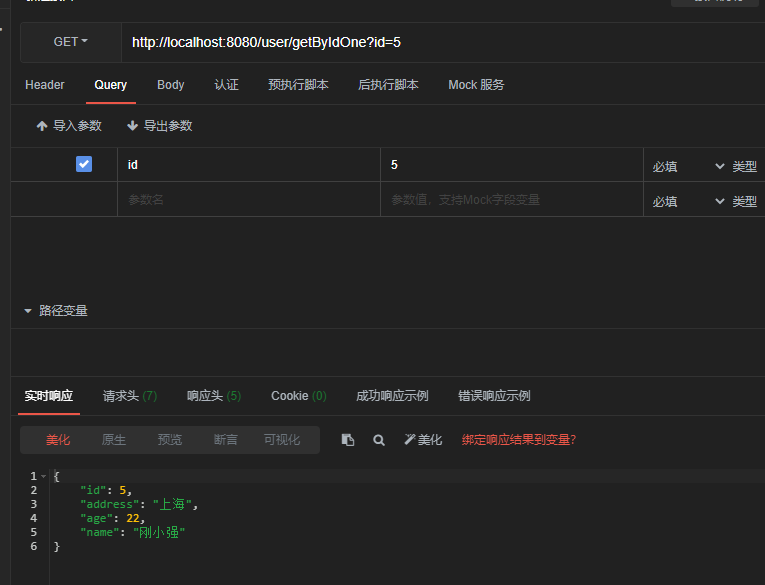Open the GET method dropdown
Screen dimensions: 765x585
point(70,42)
